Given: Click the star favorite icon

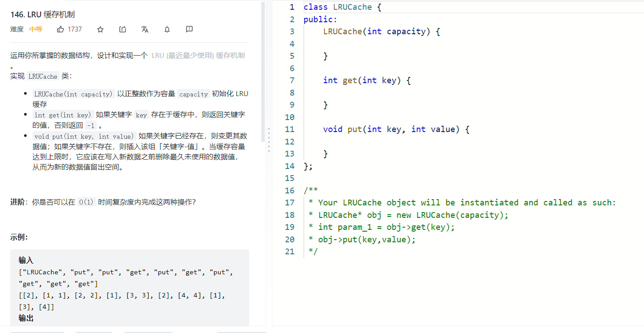Looking at the screenshot, I should tap(100, 29).
